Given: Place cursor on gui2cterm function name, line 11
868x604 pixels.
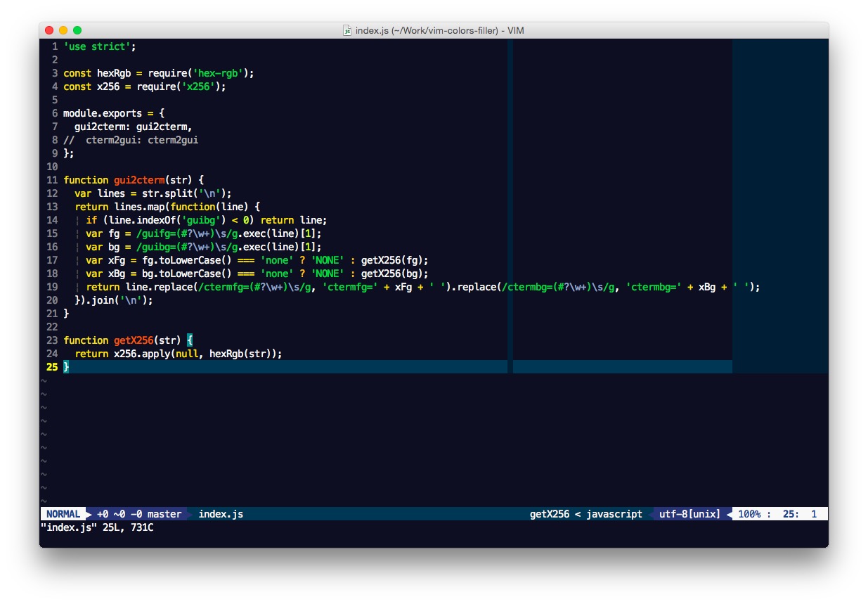Looking at the screenshot, I should pos(138,180).
